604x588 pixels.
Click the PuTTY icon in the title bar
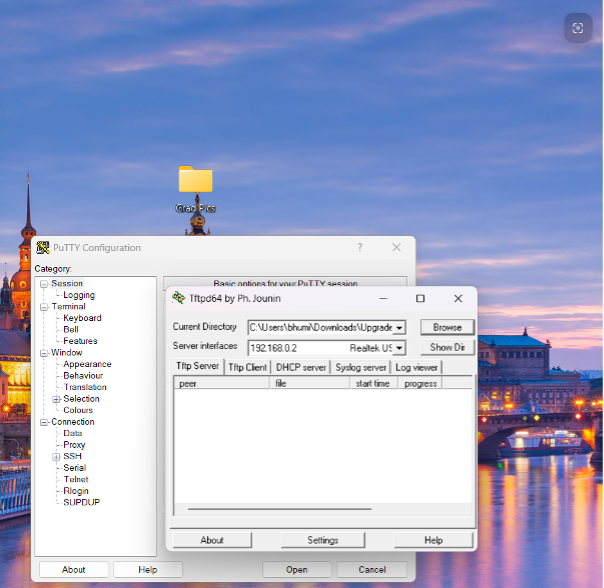tap(43, 248)
